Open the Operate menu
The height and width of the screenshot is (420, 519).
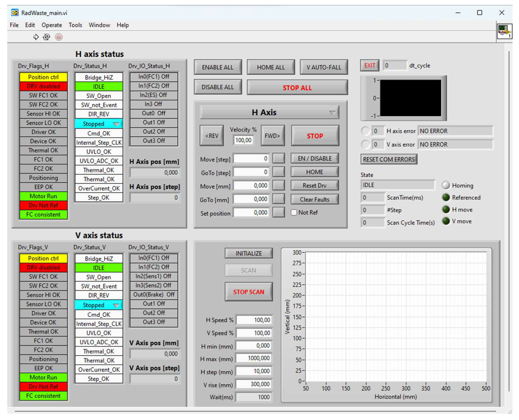click(x=51, y=25)
